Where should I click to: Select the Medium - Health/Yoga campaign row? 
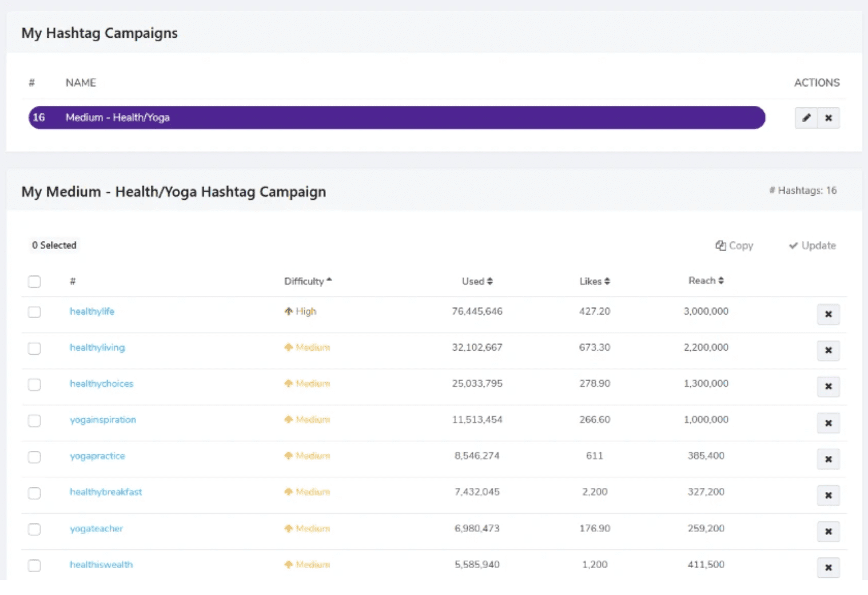pos(397,117)
